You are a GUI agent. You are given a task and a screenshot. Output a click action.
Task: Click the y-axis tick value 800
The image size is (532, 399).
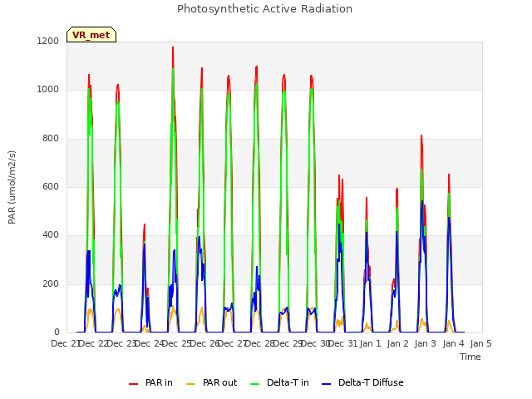pos(51,139)
